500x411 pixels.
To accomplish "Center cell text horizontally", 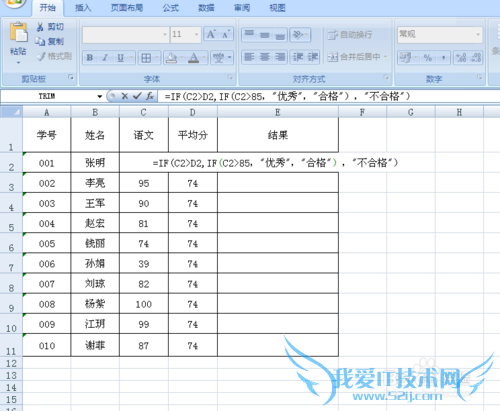I will click(265, 57).
